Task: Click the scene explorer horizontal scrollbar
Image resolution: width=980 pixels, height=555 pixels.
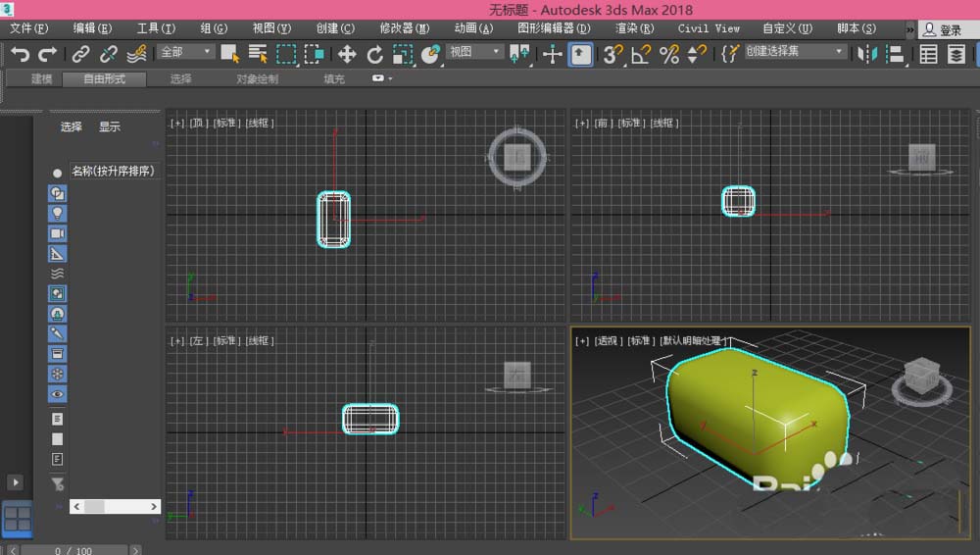Action: 115,506
